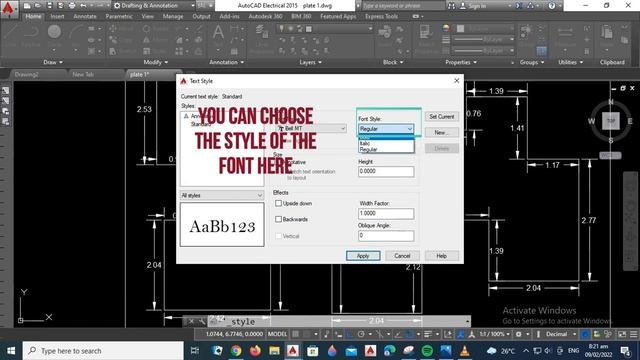Click the Paste clipboard icon
Viewport: 640px width, 360px height.
pos(607,32)
